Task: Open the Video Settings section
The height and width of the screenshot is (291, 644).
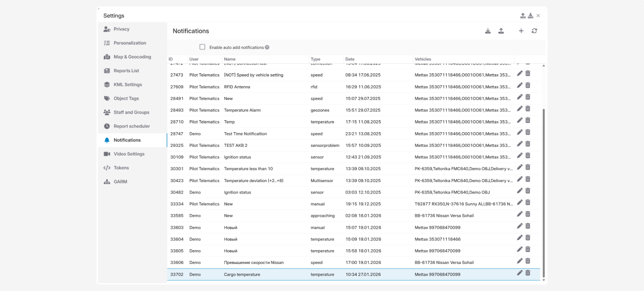Action: (128, 154)
